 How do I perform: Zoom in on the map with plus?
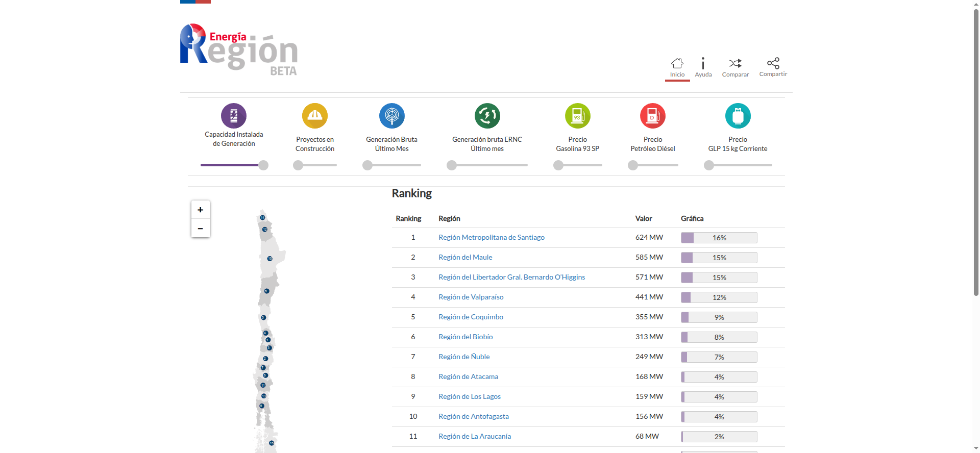tap(201, 210)
